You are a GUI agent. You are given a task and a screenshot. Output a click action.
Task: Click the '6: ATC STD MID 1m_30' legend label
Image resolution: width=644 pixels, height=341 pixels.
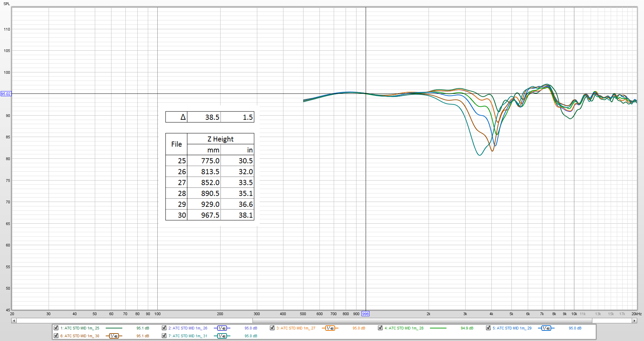click(80, 336)
